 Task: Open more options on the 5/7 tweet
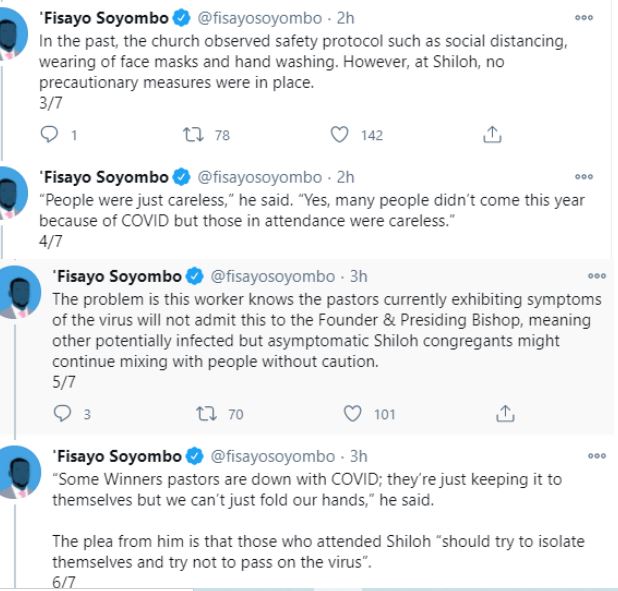(x=597, y=276)
